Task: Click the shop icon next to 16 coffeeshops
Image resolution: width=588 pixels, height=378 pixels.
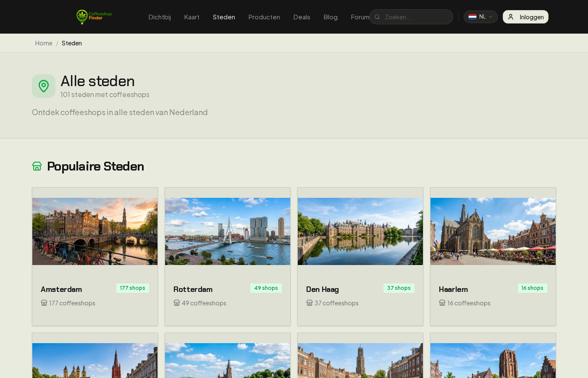Action: pyautogui.click(x=442, y=303)
